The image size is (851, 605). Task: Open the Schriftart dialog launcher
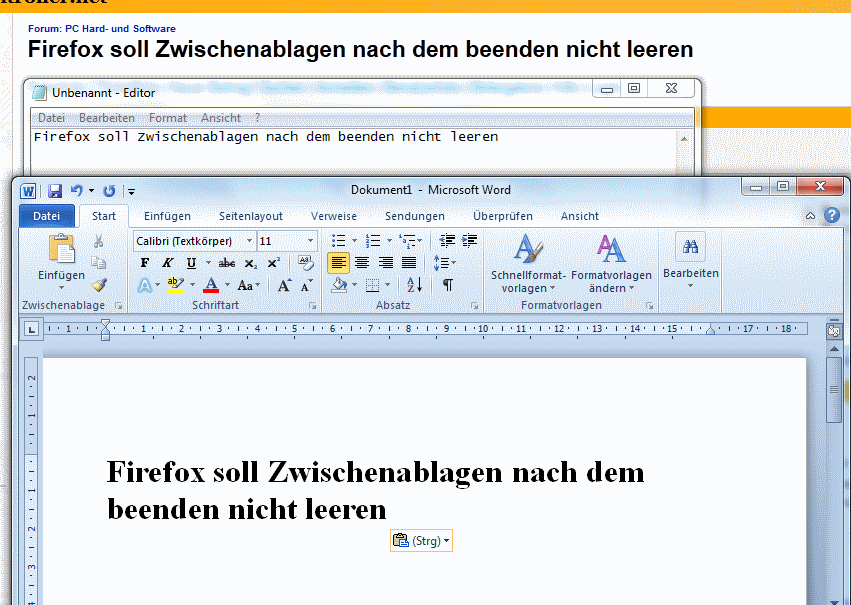(313, 306)
